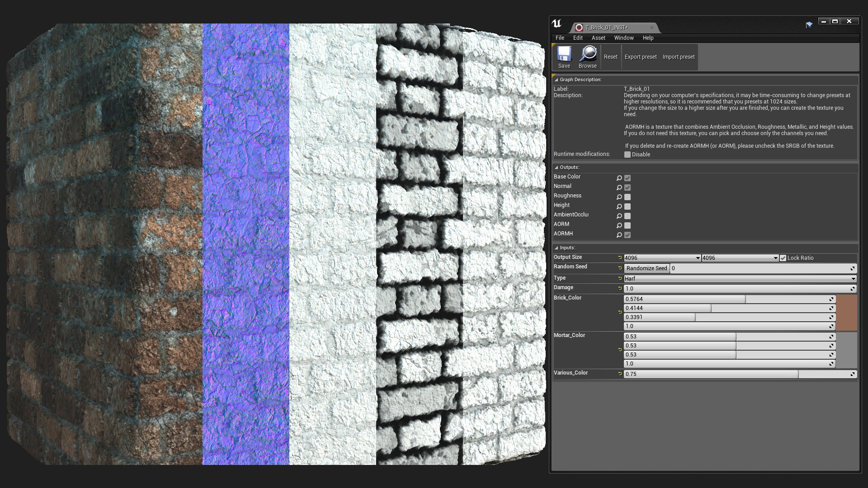Toggle the Lock Ratio checkbox

(783, 258)
